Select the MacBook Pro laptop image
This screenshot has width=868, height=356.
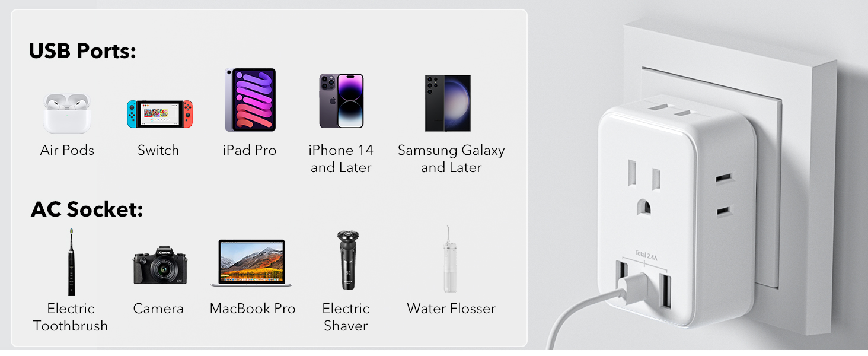251,263
